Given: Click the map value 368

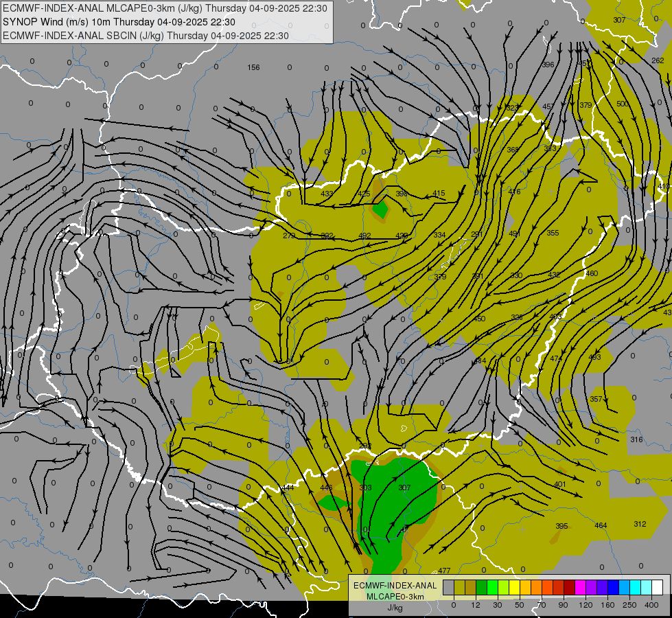Looking at the screenshot, I should point(513,150).
